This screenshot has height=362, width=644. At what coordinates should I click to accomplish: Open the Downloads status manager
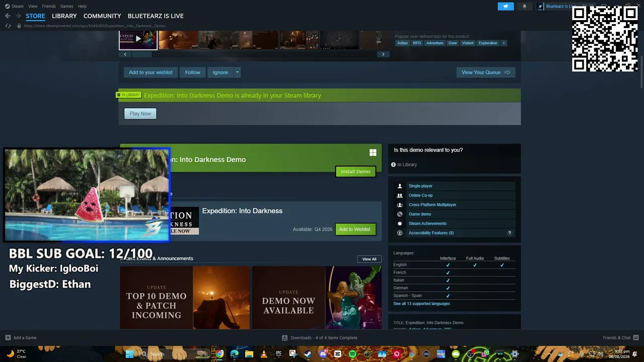(x=320, y=338)
